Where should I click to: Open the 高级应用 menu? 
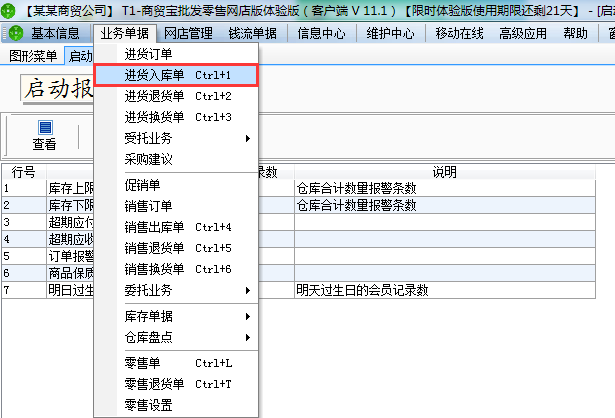click(523, 34)
